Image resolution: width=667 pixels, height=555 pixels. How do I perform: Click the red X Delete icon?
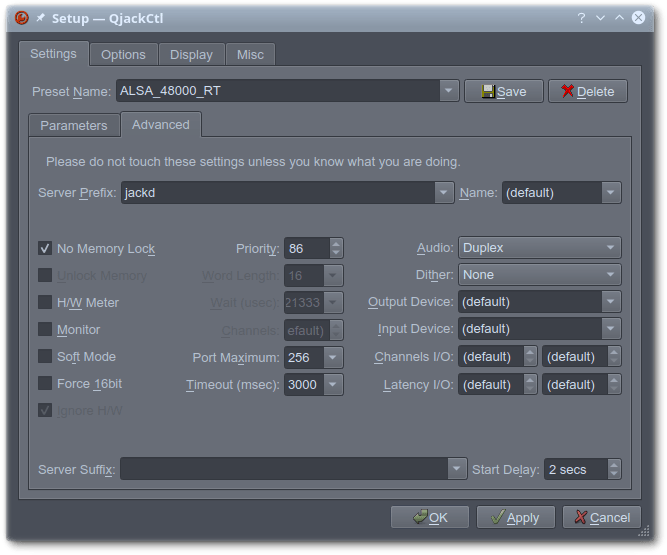point(567,91)
